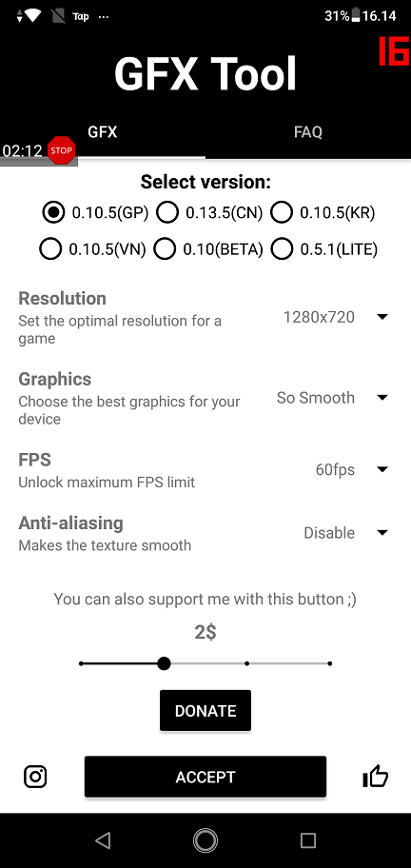Switch to the FAQ tab
Screen dimensions: 411x868
coord(308,131)
